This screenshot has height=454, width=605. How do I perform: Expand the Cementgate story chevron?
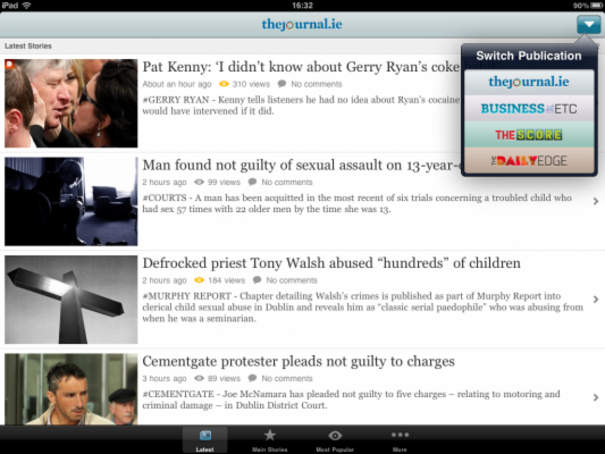coord(596,397)
